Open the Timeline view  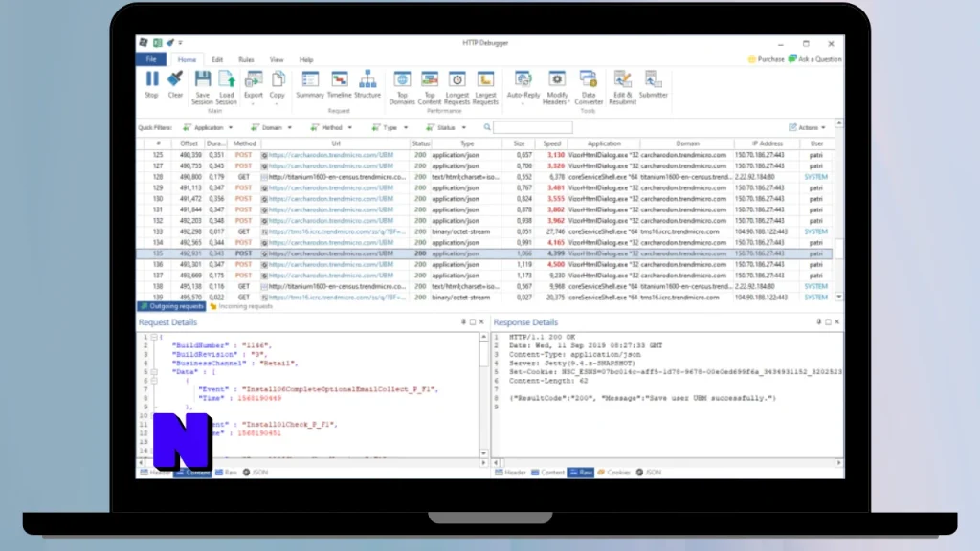tap(340, 84)
